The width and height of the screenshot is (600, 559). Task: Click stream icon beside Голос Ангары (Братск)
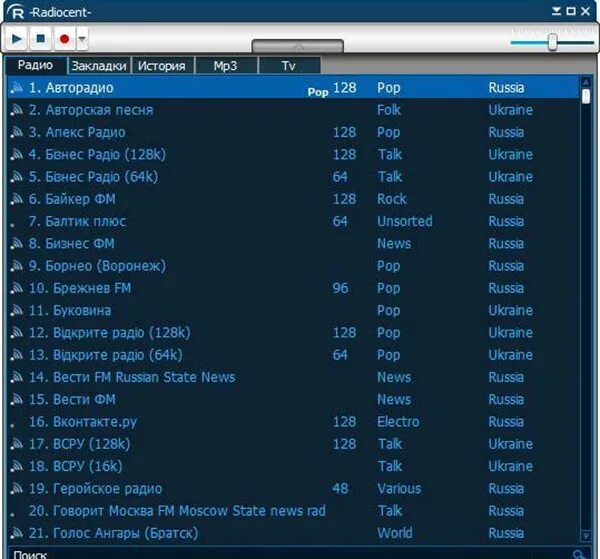point(16,533)
